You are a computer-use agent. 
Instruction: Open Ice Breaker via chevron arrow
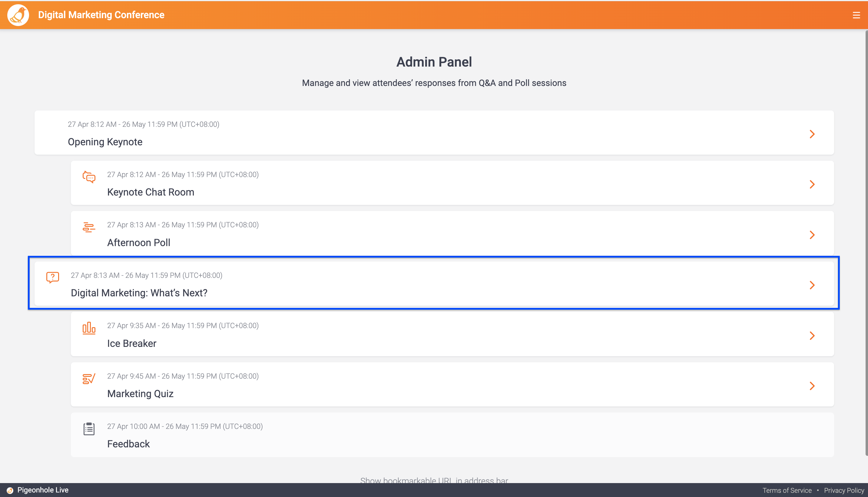click(x=812, y=336)
